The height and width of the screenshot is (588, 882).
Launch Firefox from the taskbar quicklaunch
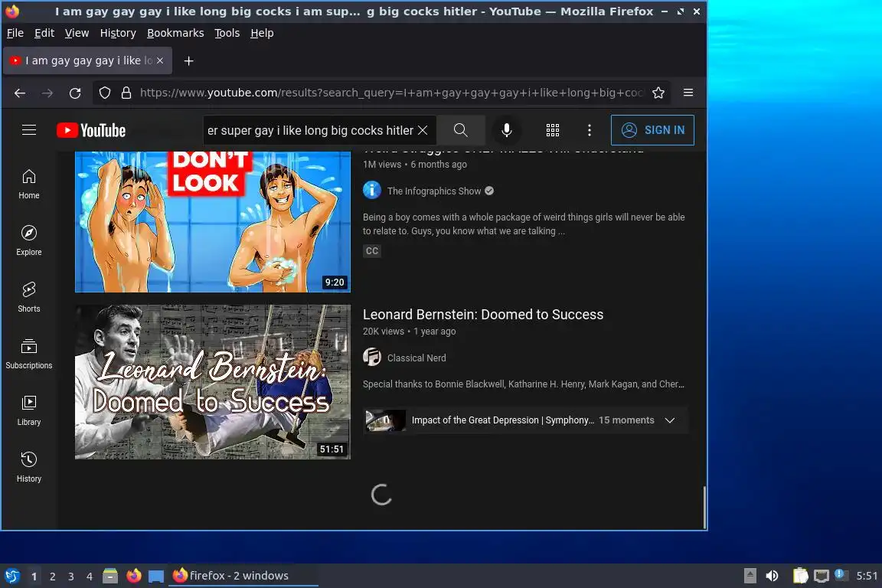[134, 576]
